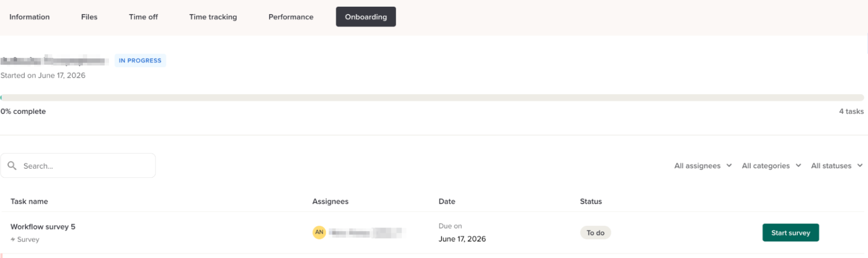Open the Files tab

(89, 16)
